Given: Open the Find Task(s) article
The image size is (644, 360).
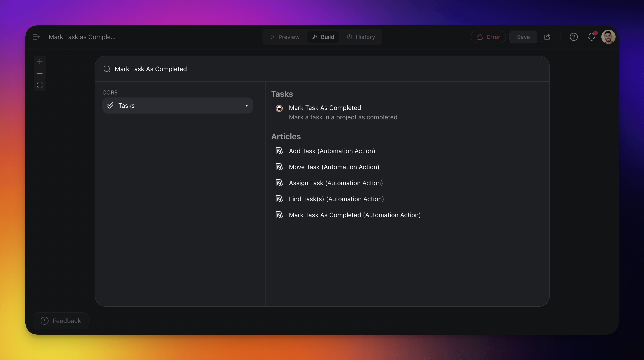Looking at the screenshot, I should coord(336,199).
